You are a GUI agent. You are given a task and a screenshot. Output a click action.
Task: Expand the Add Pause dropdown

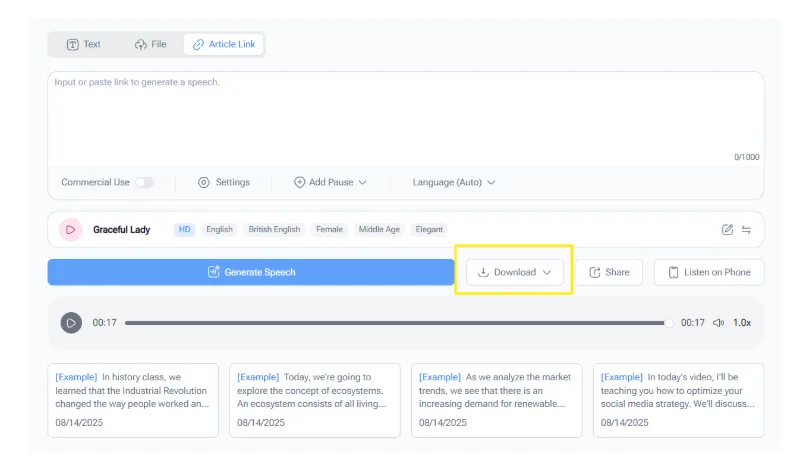[x=330, y=183]
